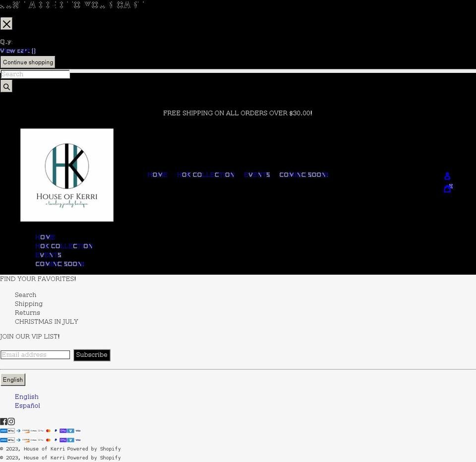Expand the English language selector button
Screen dimensions: 476x462
(x=13, y=380)
